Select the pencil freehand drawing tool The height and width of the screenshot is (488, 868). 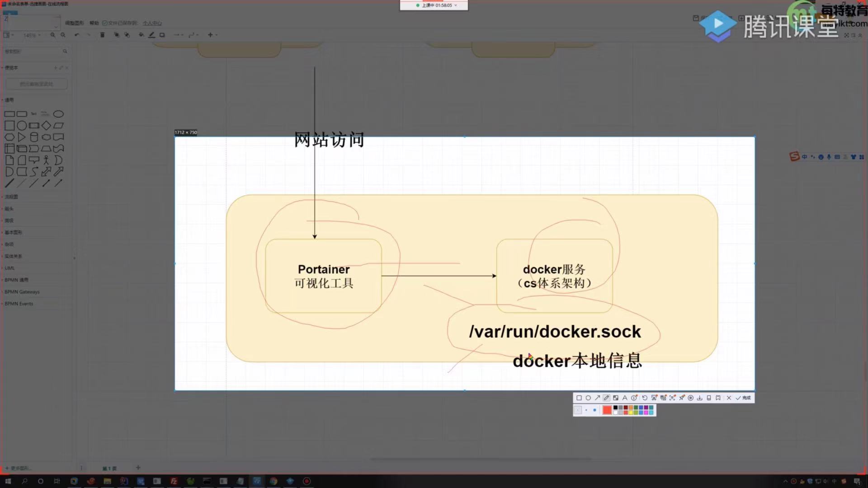606,398
